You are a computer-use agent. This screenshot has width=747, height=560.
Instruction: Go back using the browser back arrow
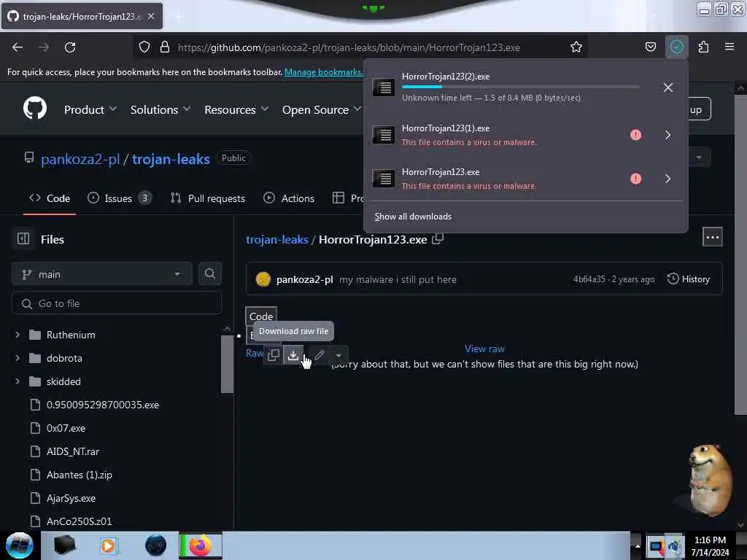point(18,47)
